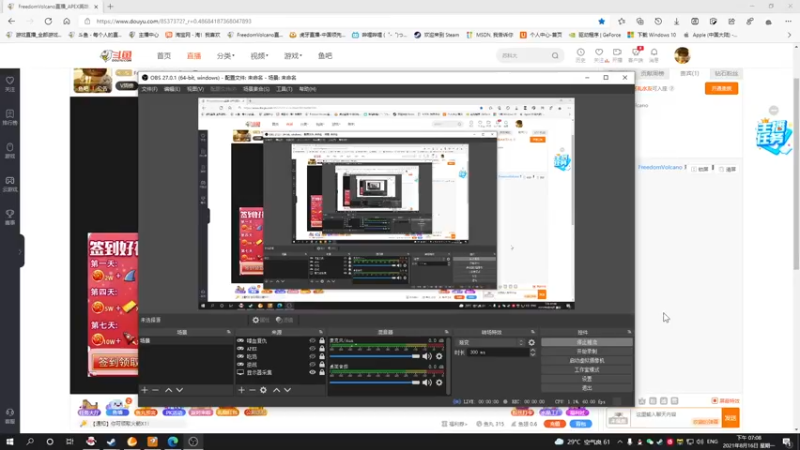Move the selected source down
800x450 pixels.
tap(288, 390)
